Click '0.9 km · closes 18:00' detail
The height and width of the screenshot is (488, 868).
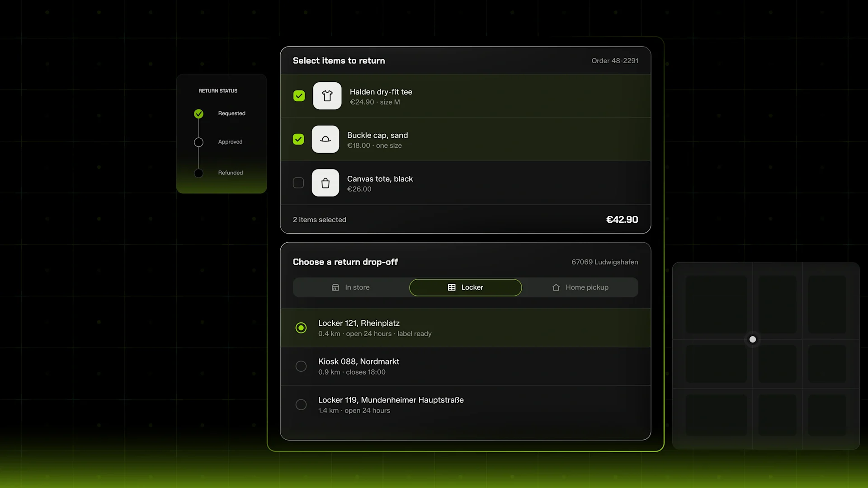(352, 372)
